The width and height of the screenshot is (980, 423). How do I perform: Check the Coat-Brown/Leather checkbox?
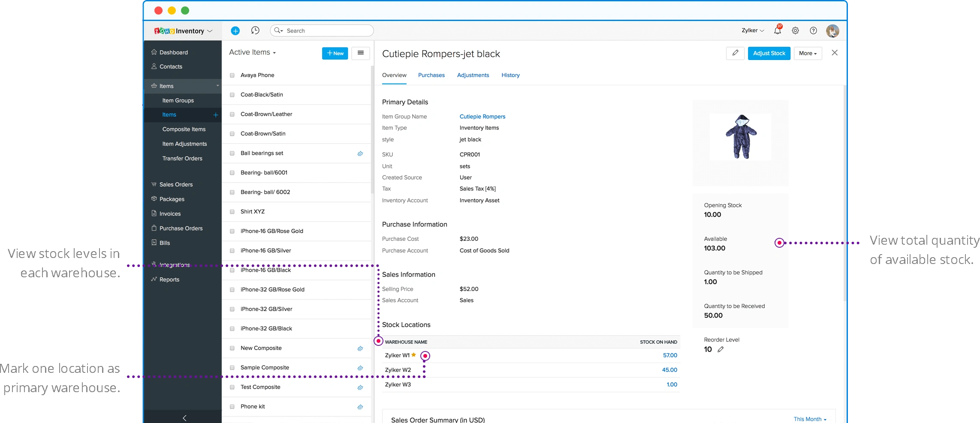(232, 114)
